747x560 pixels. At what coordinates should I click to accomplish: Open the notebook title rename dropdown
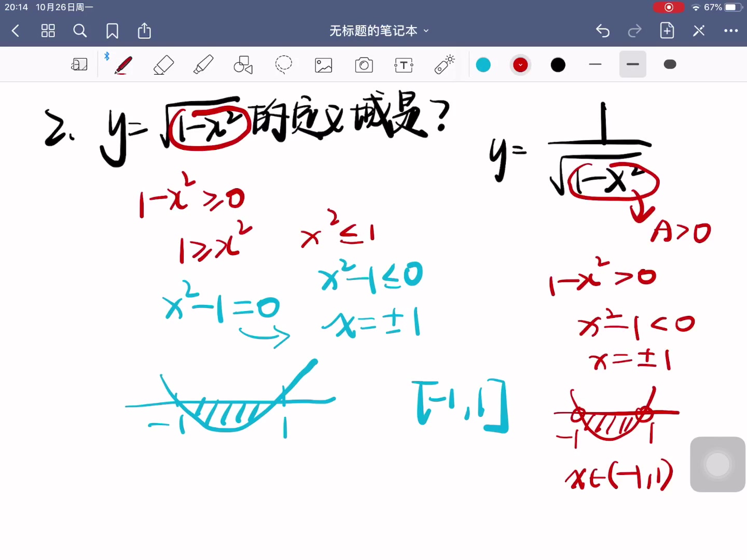pyautogui.click(x=425, y=31)
